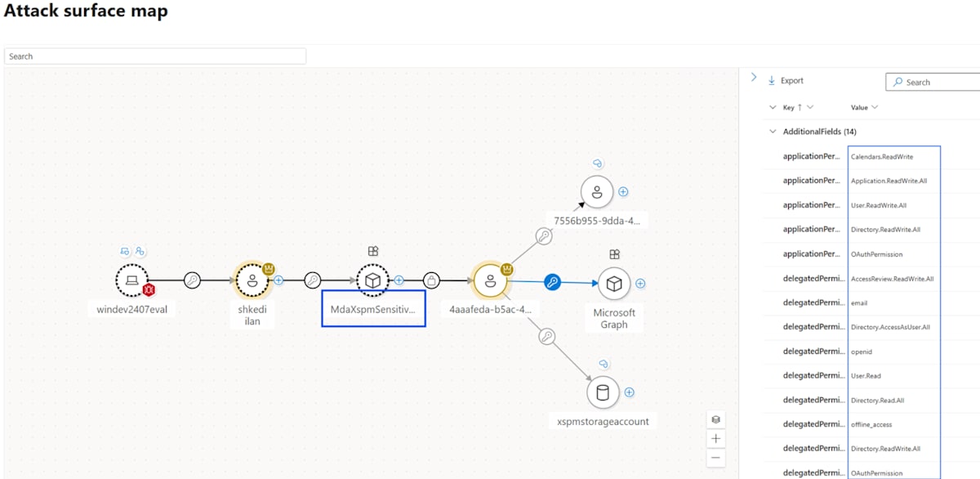The width and height of the screenshot is (980, 479).
Task: Zoom in on the attack map
Action: (715, 438)
